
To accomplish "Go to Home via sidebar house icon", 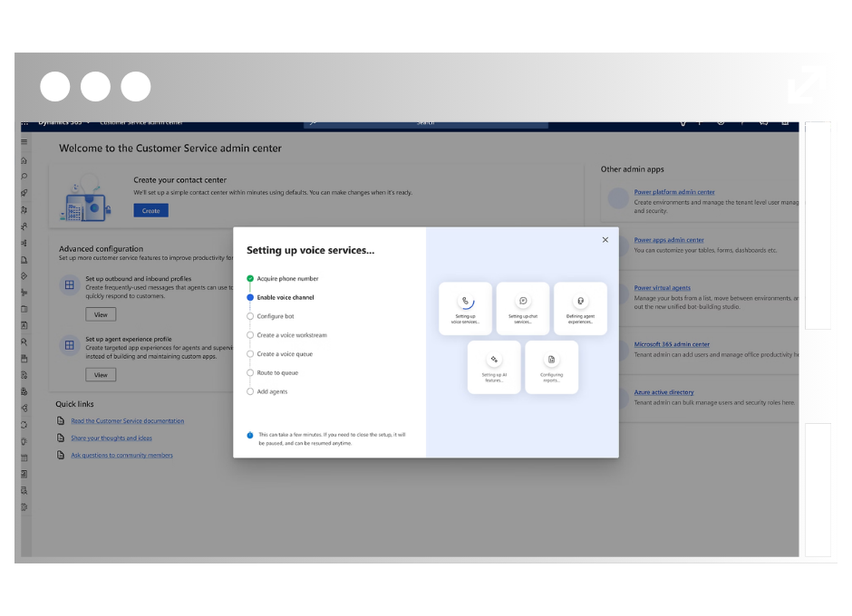I will (24, 160).
